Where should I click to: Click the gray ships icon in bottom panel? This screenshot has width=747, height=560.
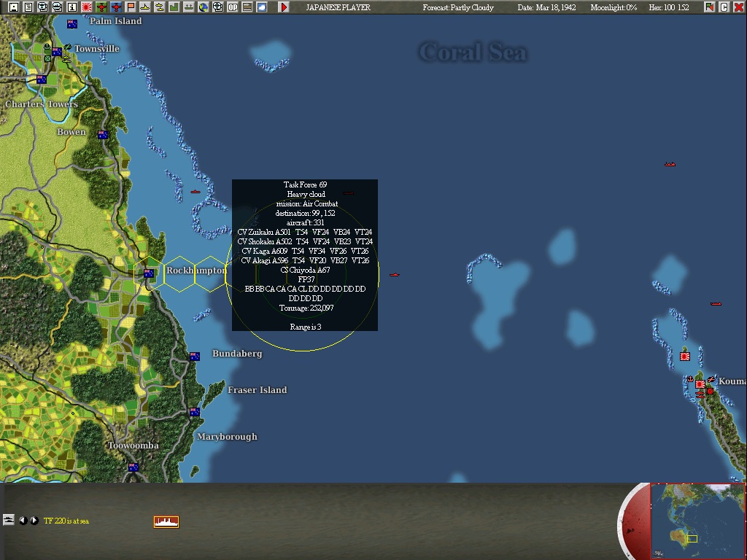9,519
